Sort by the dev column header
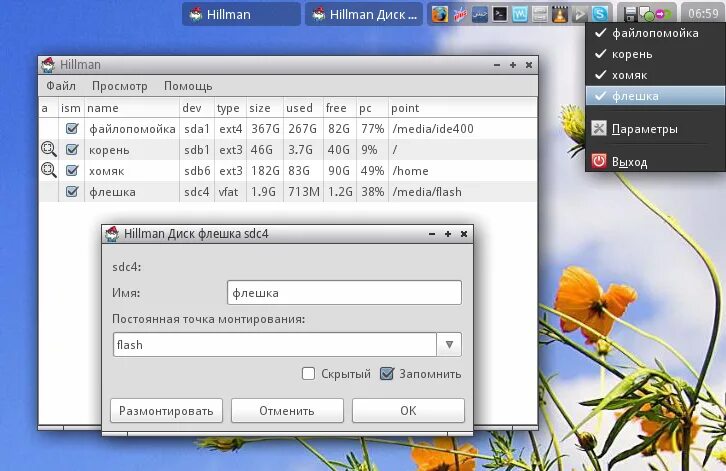Image resolution: width=726 pixels, height=471 pixels. (x=196, y=108)
